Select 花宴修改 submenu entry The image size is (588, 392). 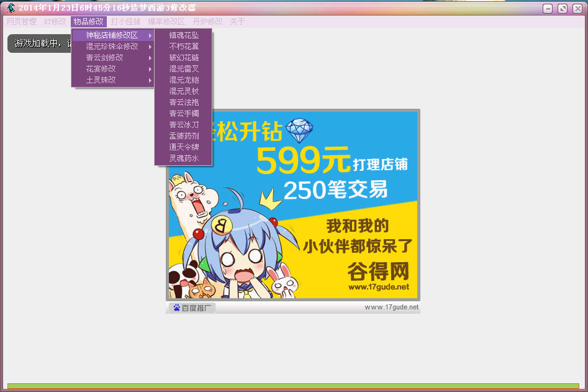click(x=113, y=69)
